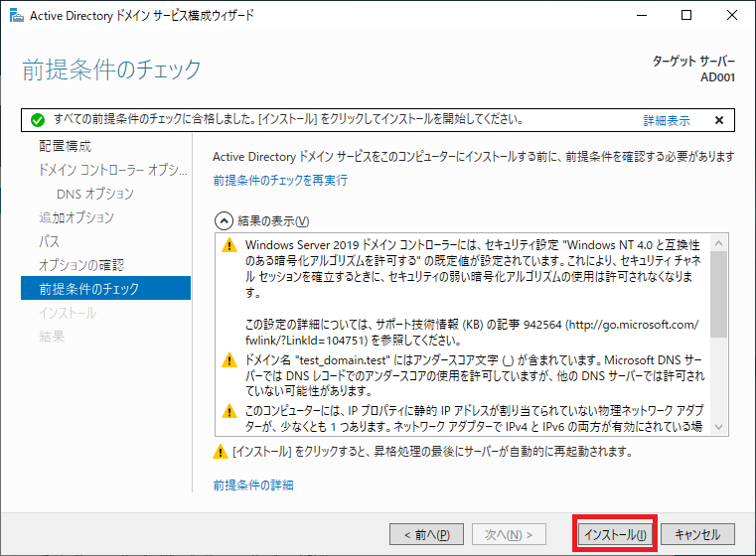Close the wizard window
756x556 pixels.
[732, 16]
